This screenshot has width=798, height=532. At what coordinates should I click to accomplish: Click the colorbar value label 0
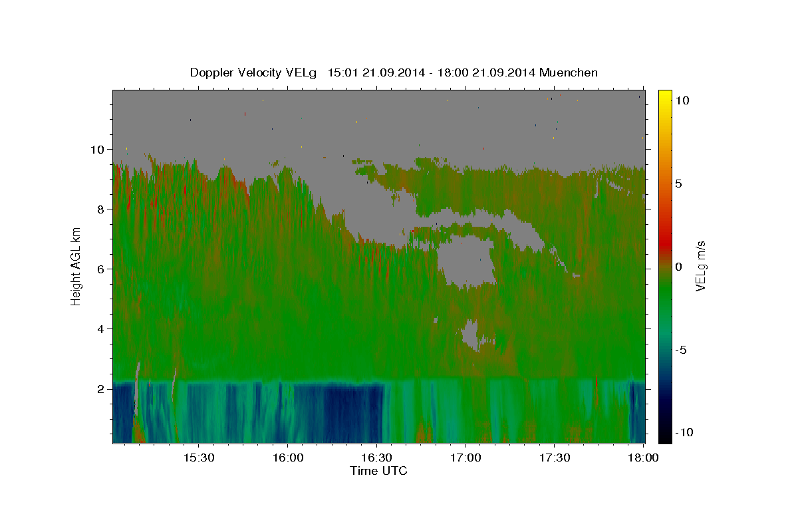click(678, 267)
